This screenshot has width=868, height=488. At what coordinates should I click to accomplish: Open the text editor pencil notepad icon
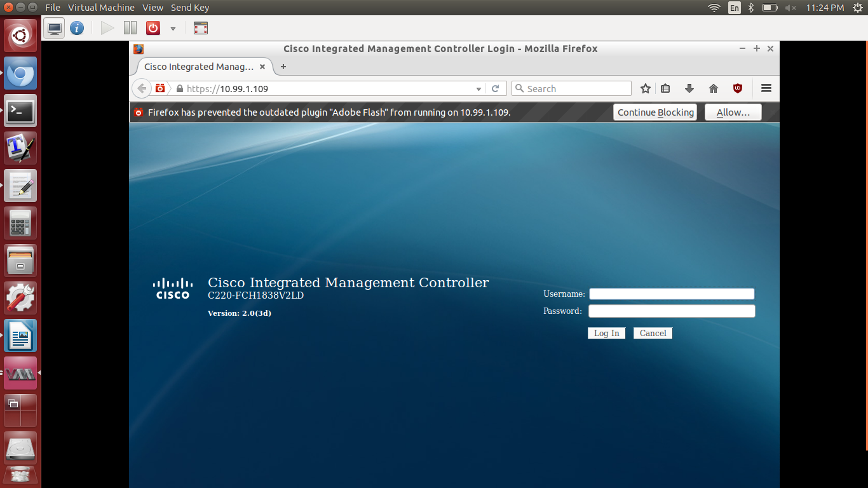tap(20, 186)
